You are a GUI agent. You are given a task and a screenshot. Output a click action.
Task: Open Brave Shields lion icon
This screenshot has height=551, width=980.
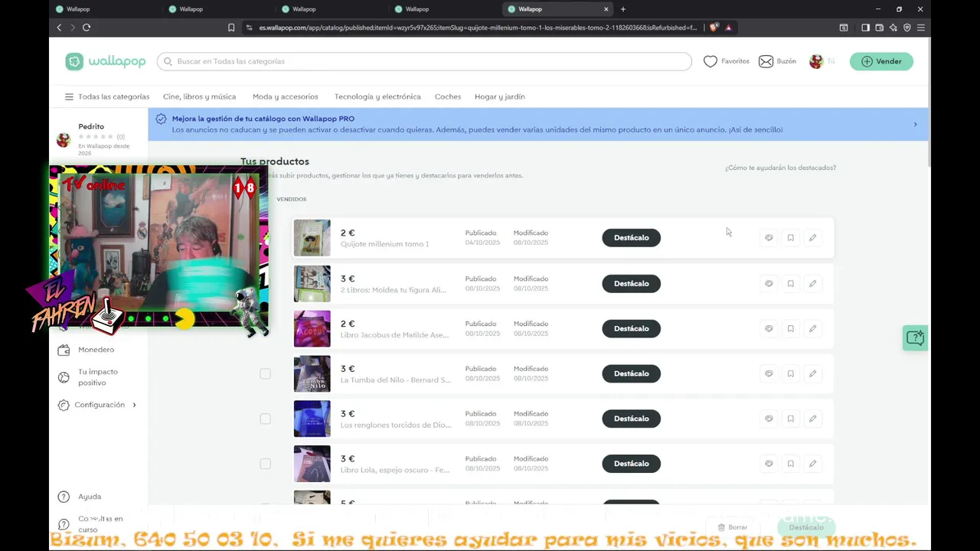point(714,28)
